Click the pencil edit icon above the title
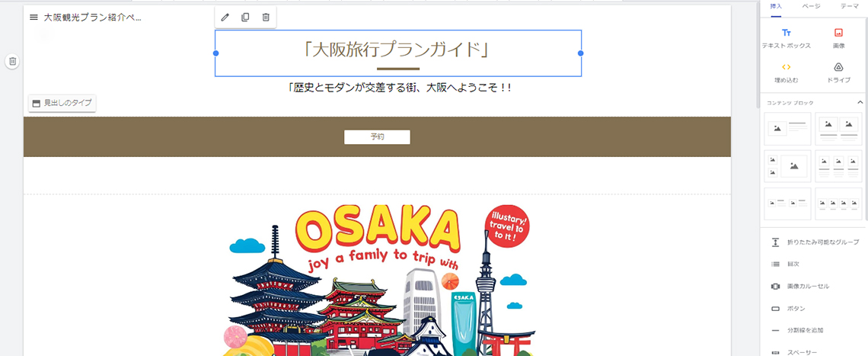Screen dimensions: 868x356 click(225, 18)
